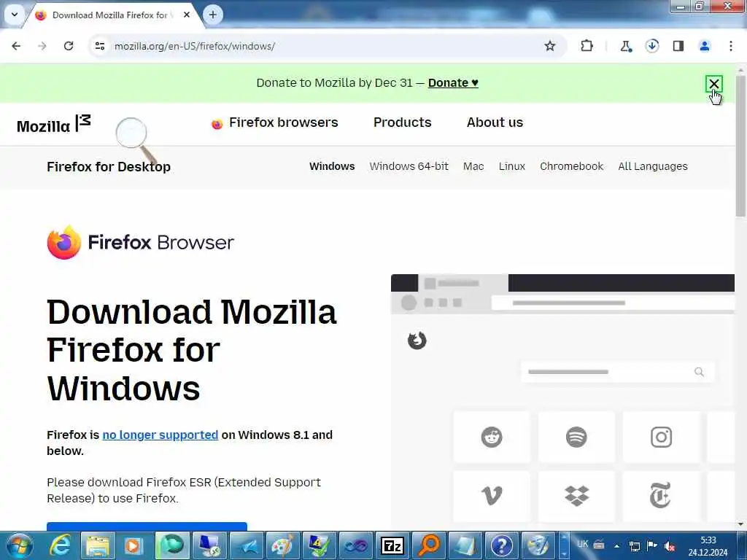Click the UK language indicator
The image size is (747, 560).
(582, 544)
